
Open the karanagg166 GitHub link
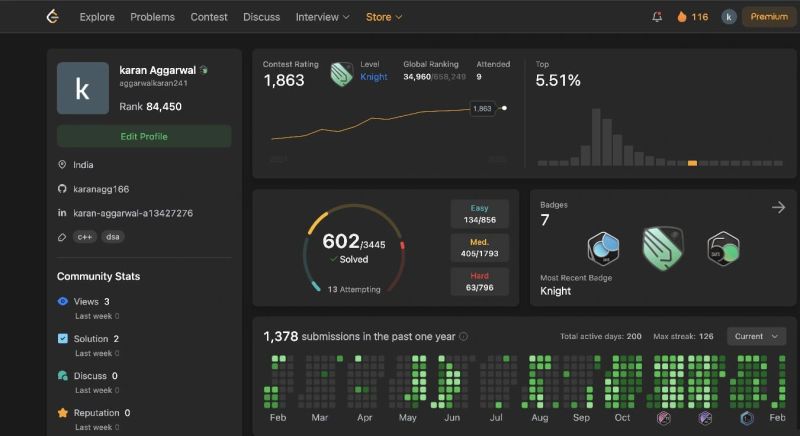tap(101, 189)
